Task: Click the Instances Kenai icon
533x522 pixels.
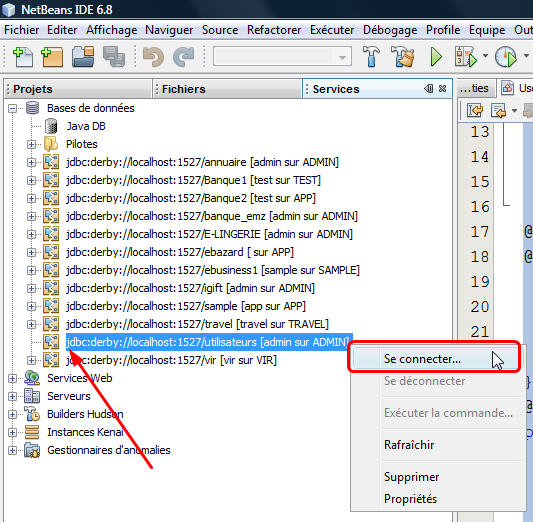Action: 32,432
